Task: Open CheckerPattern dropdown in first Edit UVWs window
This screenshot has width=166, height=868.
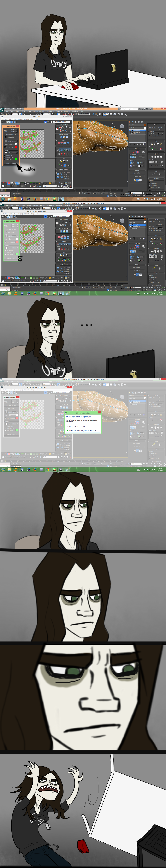Action: coord(61,122)
